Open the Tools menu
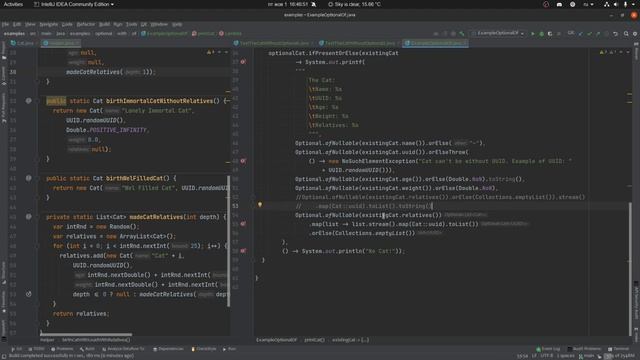 131,24
